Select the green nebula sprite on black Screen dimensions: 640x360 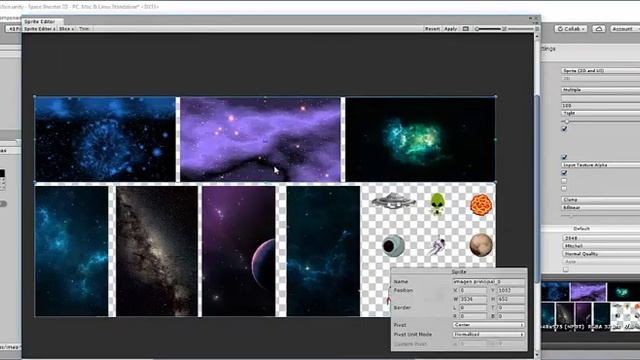pos(420,140)
